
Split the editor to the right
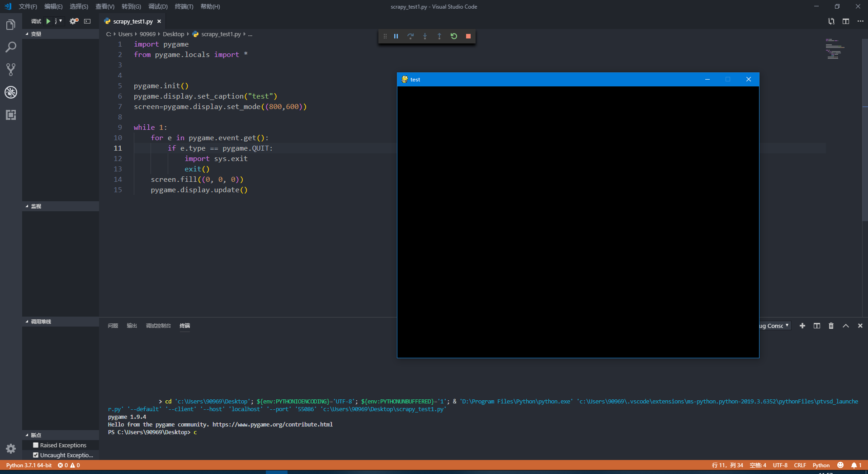coord(846,21)
